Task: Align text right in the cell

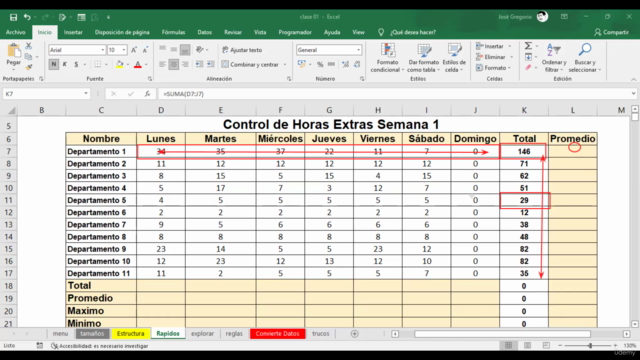Action: coord(185,64)
